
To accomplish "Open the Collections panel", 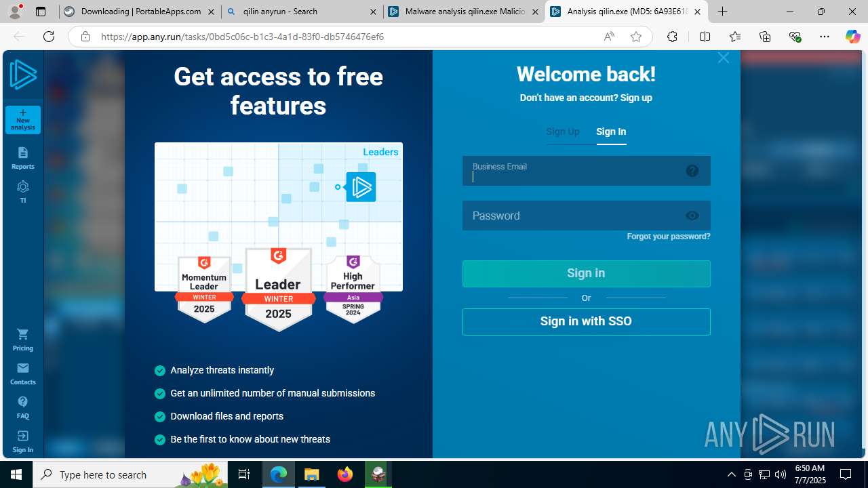I will 765,37.
